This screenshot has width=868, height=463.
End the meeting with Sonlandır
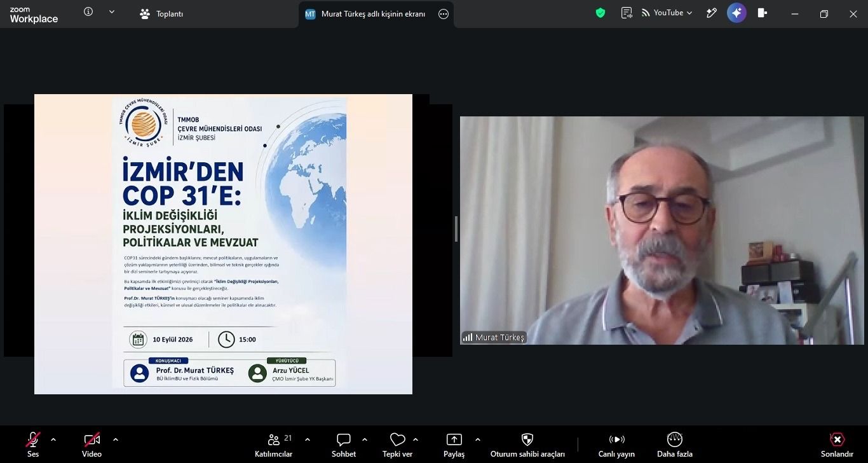(x=837, y=445)
